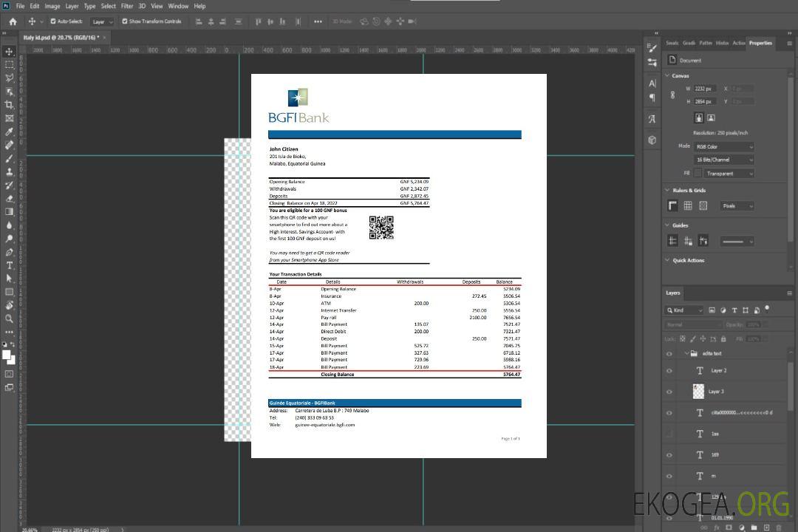Hide Layer 2 using its eye icon
This screenshot has height=532, width=798.
[669, 371]
